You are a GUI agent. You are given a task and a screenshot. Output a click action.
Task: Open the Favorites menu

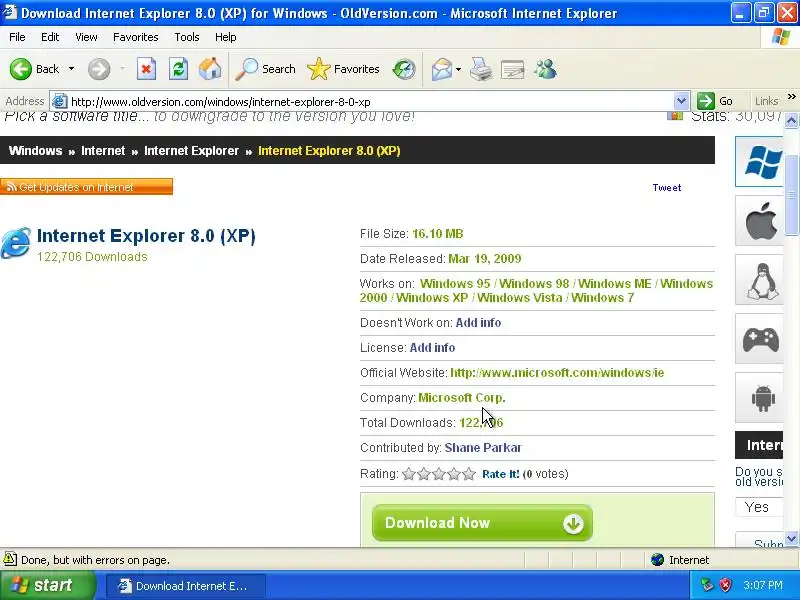coord(136,37)
